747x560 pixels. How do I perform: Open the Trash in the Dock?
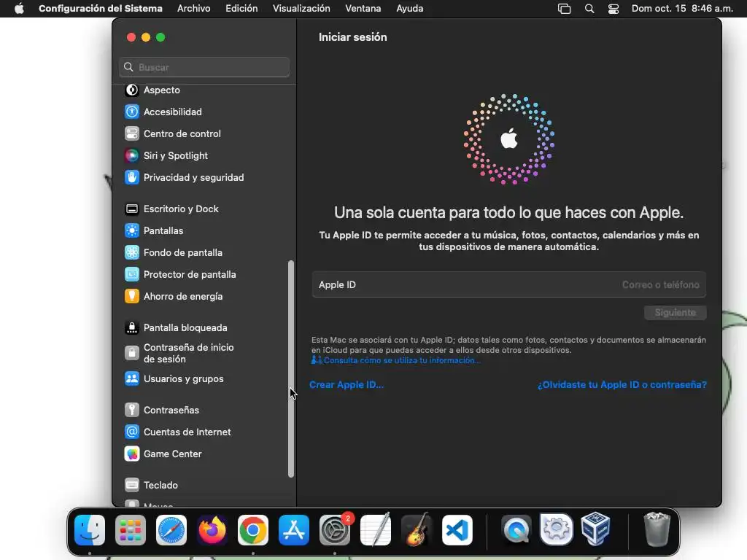click(657, 529)
